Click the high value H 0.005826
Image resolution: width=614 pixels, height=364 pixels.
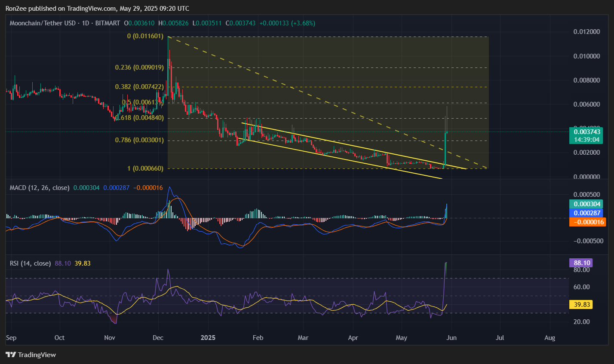174,23
